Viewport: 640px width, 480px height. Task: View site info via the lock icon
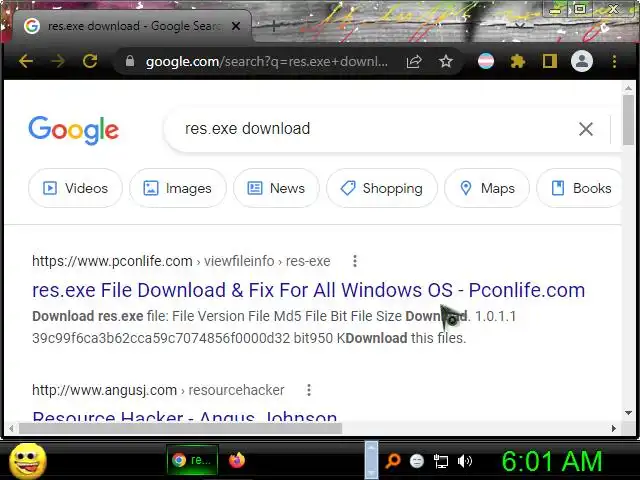(130, 62)
